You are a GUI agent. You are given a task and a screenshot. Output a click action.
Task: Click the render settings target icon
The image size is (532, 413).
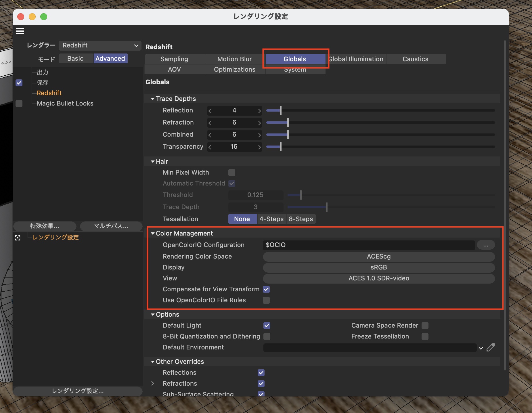tap(18, 238)
